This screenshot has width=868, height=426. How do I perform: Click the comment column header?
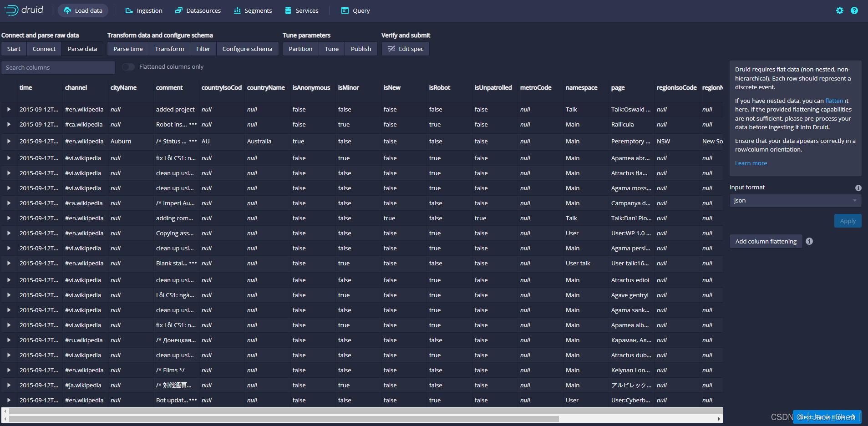(169, 87)
